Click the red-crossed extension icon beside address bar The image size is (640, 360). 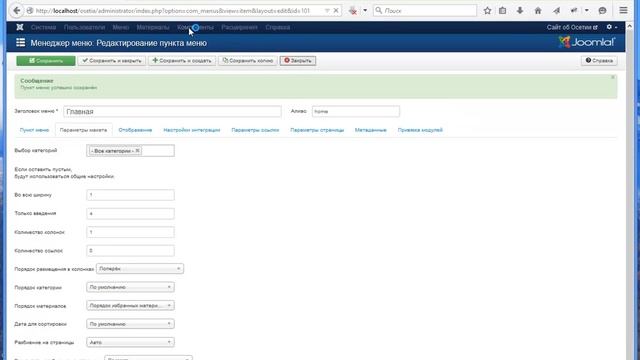pyautogui.click(x=353, y=11)
